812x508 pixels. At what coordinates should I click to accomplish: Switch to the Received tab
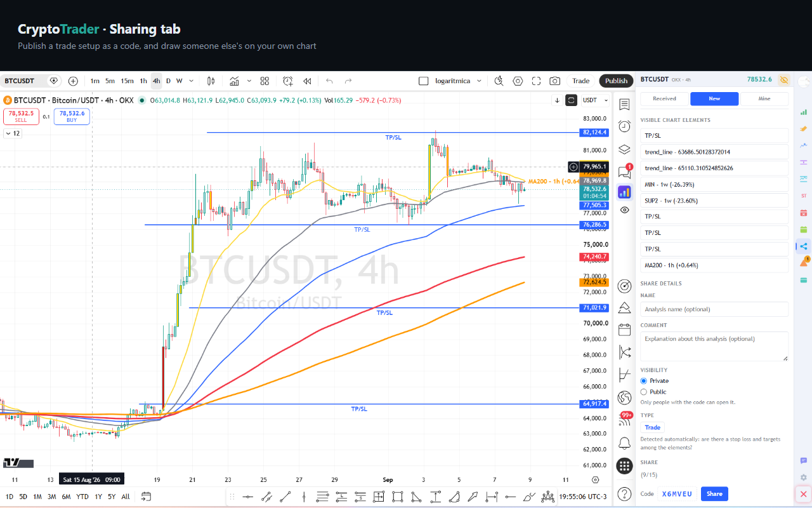click(664, 98)
